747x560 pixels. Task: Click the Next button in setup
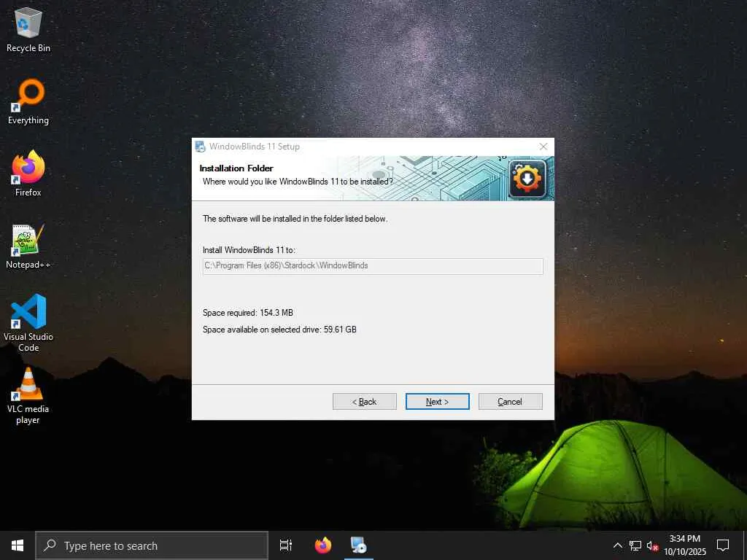438,402
